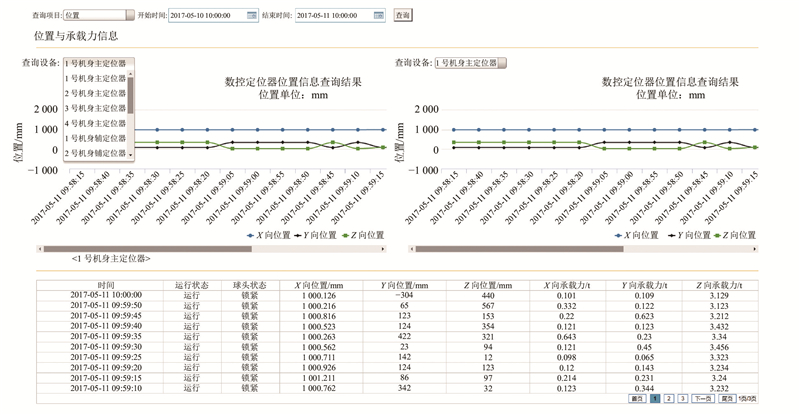Image resolution: width=800 pixels, height=415 pixels.
Task: Toggle Z向位置 series in right chart legend
Action: (x=735, y=235)
